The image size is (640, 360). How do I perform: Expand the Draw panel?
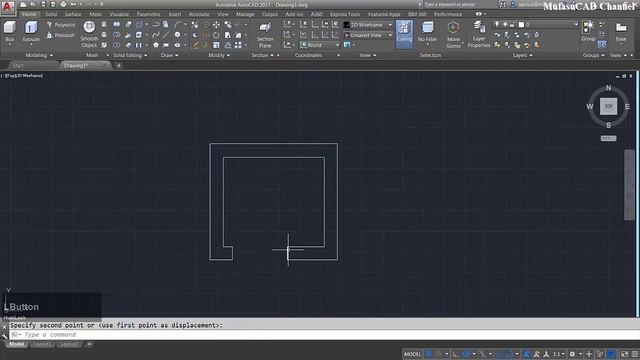point(169,55)
